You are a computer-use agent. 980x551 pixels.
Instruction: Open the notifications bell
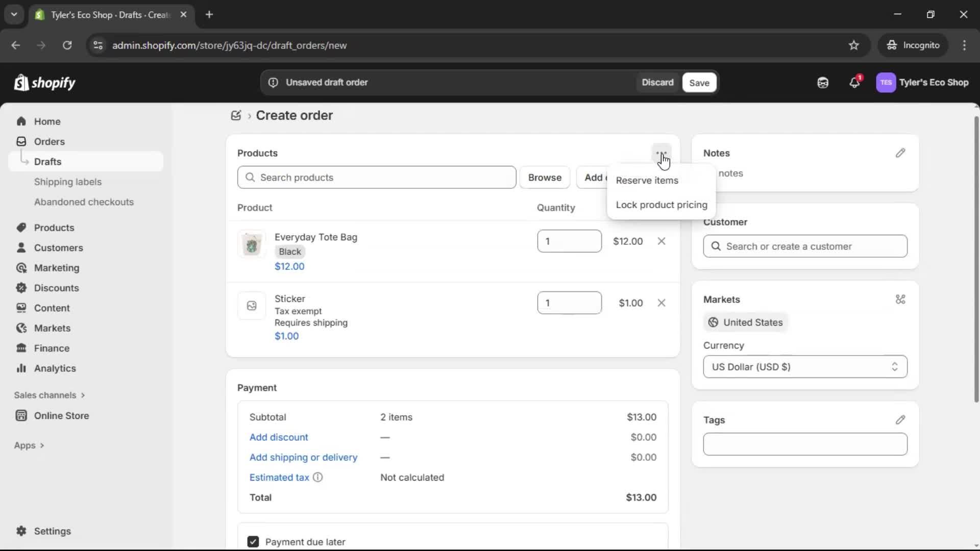pos(855,82)
